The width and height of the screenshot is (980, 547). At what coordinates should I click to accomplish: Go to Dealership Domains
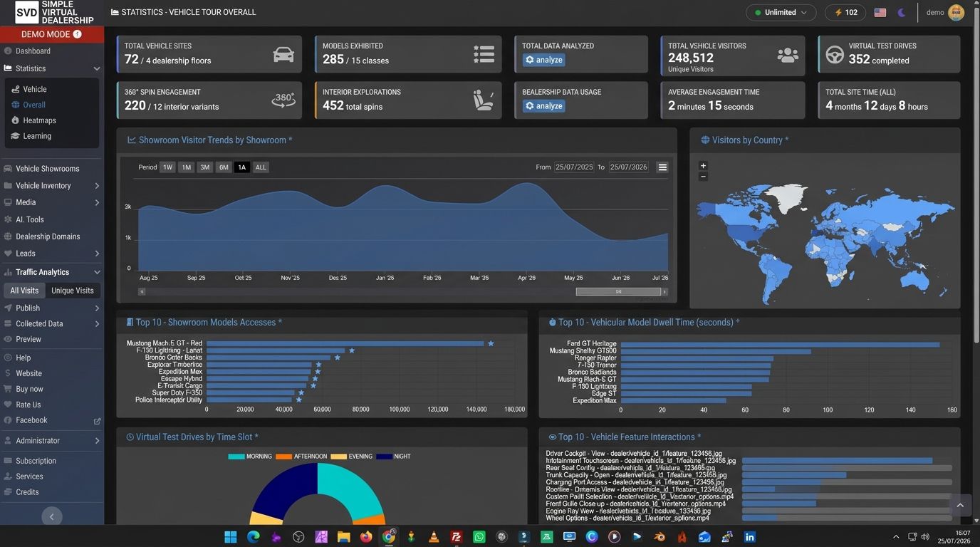(48, 236)
